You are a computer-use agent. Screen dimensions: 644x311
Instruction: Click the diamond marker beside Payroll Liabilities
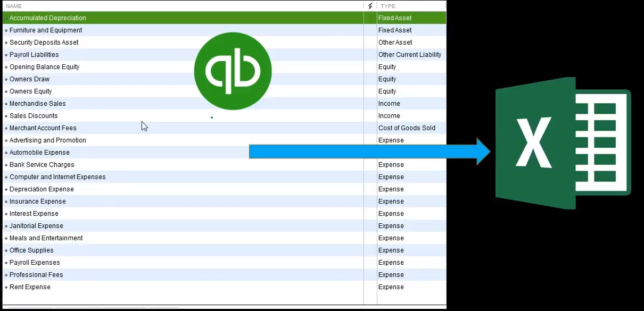pyautogui.click(x=6, y=55)
